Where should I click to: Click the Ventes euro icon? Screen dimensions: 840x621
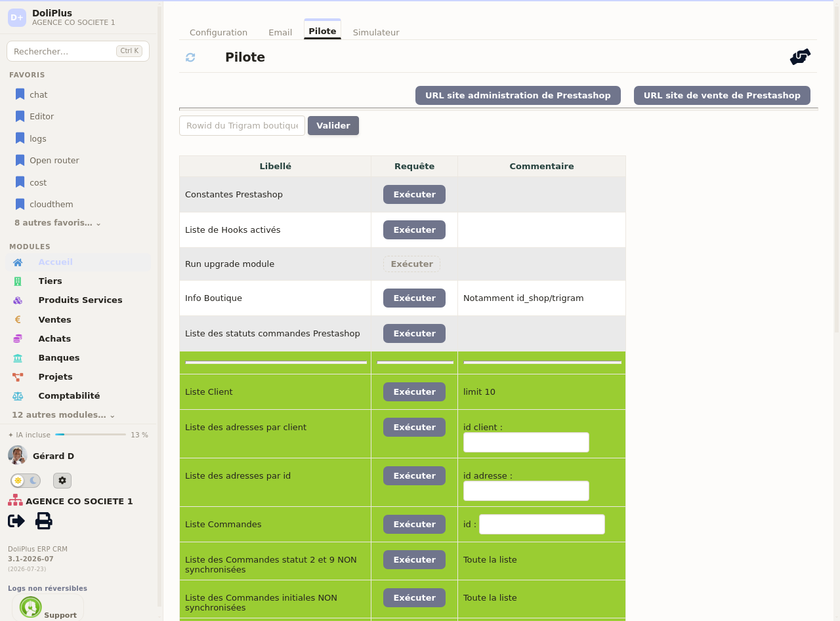(x=18, y=320)
